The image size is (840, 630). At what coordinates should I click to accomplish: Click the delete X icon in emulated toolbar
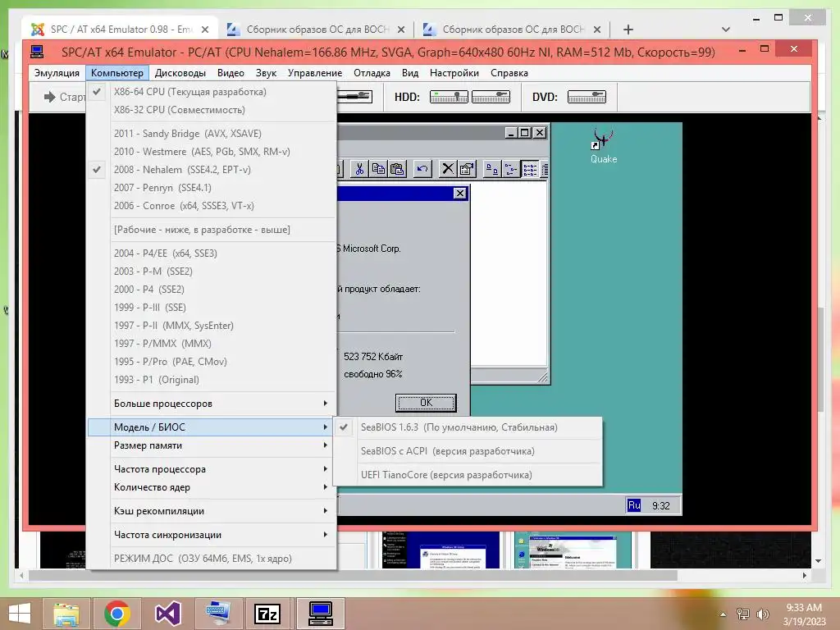point(447,169)
